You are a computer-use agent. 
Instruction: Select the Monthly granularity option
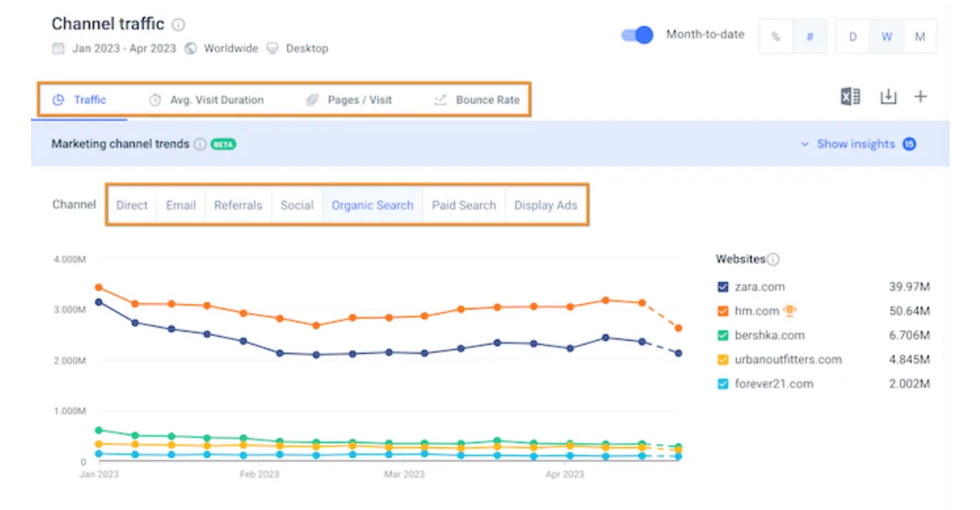pos(919,36)
